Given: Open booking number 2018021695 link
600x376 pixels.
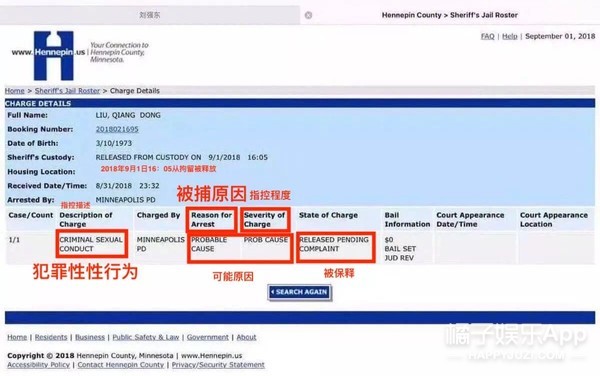Looking at the screenshot, I should point(117,129).
